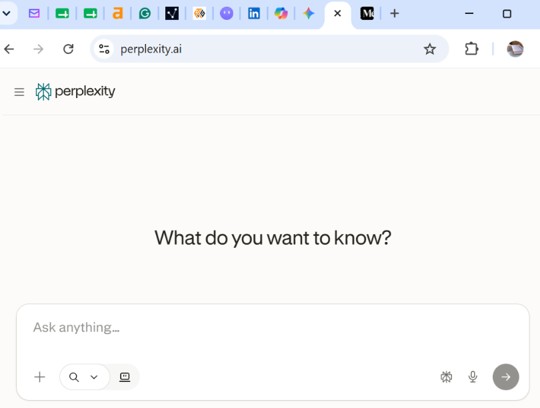
Task: Open the tab search dropdown arrow
Action: [x=6, y=13]
